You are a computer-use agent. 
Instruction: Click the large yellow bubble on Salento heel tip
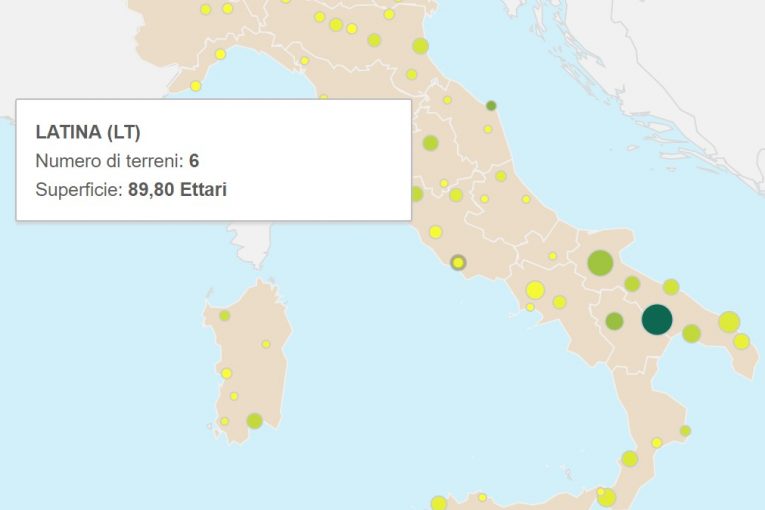click(x=729, y=322)
